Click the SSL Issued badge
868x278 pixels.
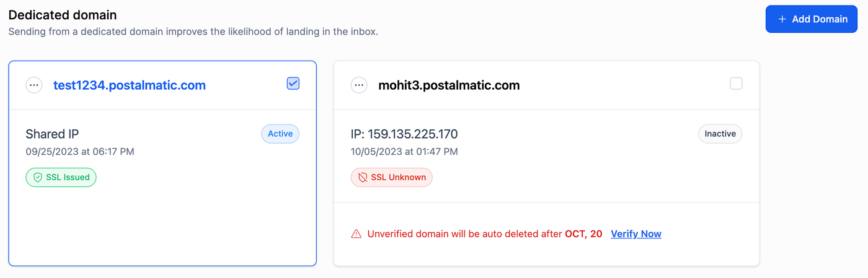(x=61, y=178)
